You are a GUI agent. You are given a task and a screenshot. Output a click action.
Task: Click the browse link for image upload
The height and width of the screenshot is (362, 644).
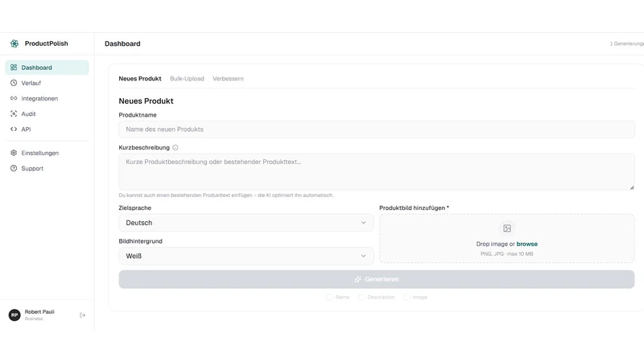pos(527,244)
